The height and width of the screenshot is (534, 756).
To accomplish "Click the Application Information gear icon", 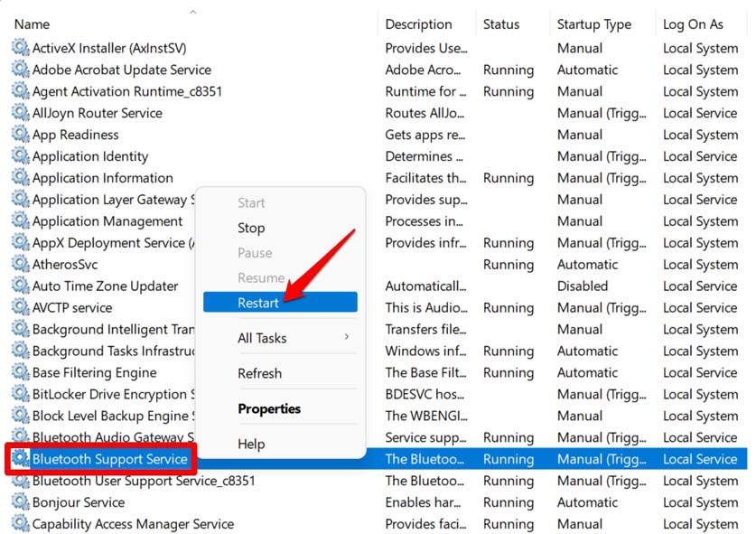I will 20,178.
